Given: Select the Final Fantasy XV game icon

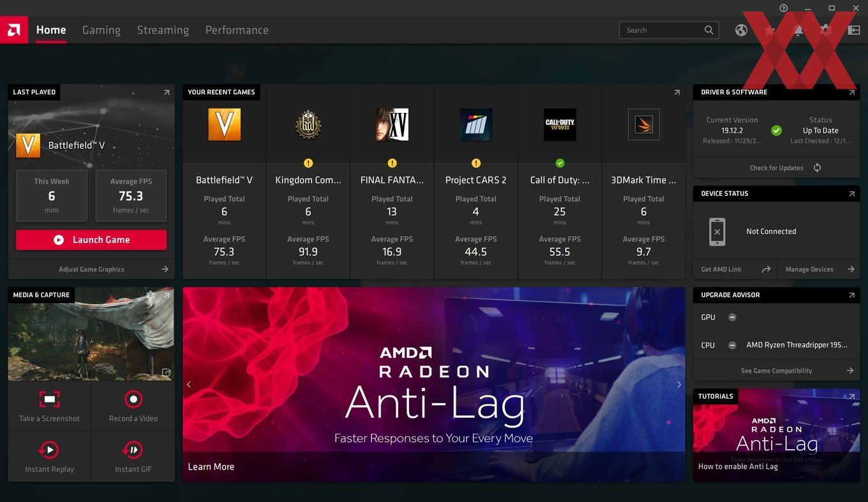Looking at the screenshot, I should (x=392, y=124).
